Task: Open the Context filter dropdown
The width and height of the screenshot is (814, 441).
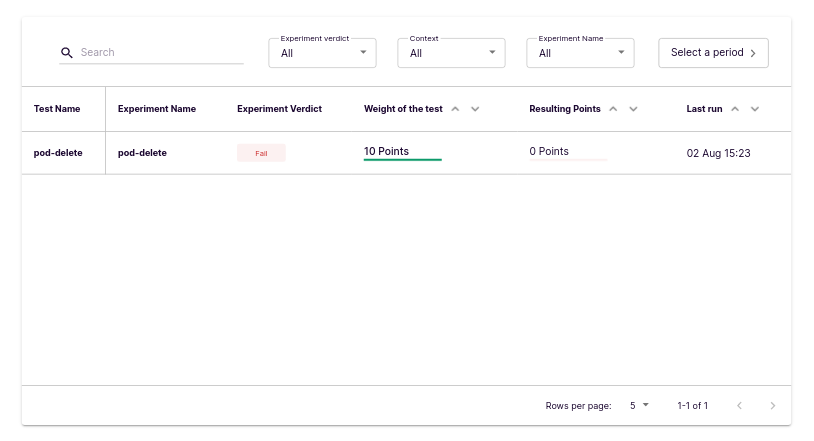Action: coord(451,53)
